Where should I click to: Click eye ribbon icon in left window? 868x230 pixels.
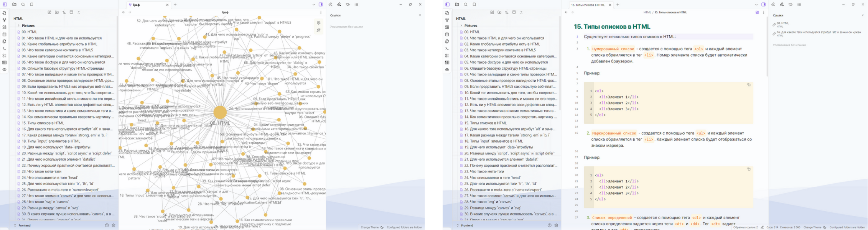[x=4, y=70]
